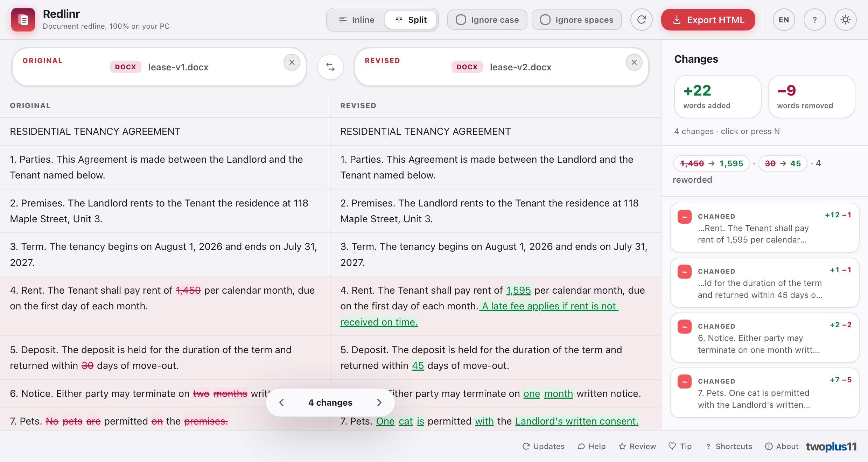Select the 30 → 45 change chip
This screenshot has height=462, width=868.
tap(783, 163)
